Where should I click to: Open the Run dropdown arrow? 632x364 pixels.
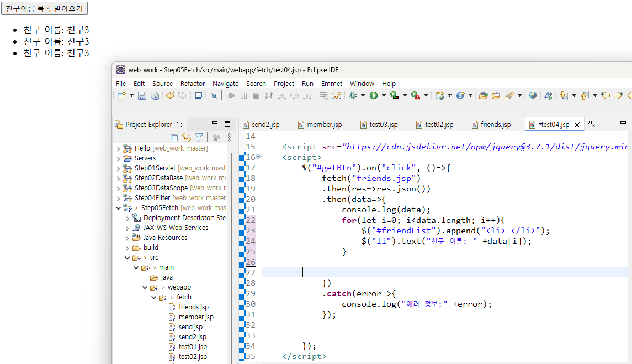[x=384, y=95]
